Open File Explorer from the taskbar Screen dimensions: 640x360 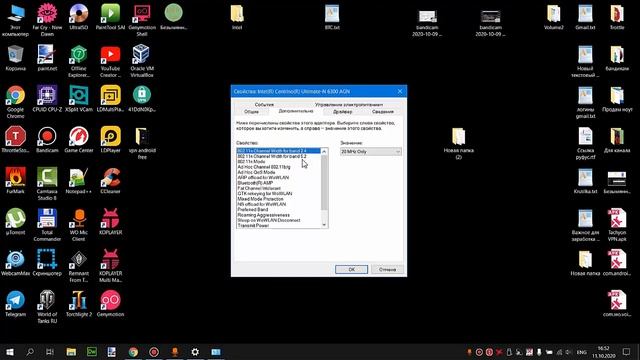point(71,351)
